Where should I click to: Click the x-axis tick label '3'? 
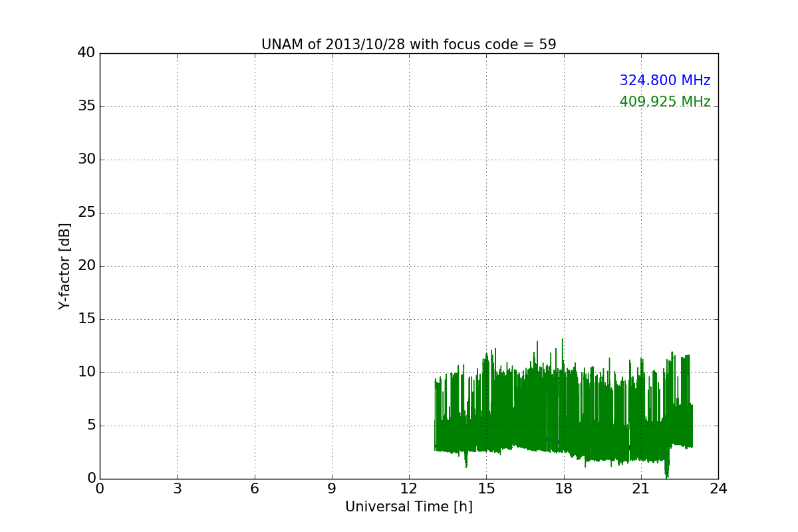click(x=177, y=489)
